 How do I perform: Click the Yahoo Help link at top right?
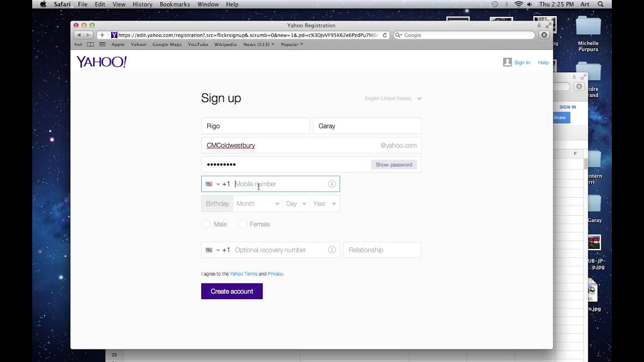[x=543, y=63]
